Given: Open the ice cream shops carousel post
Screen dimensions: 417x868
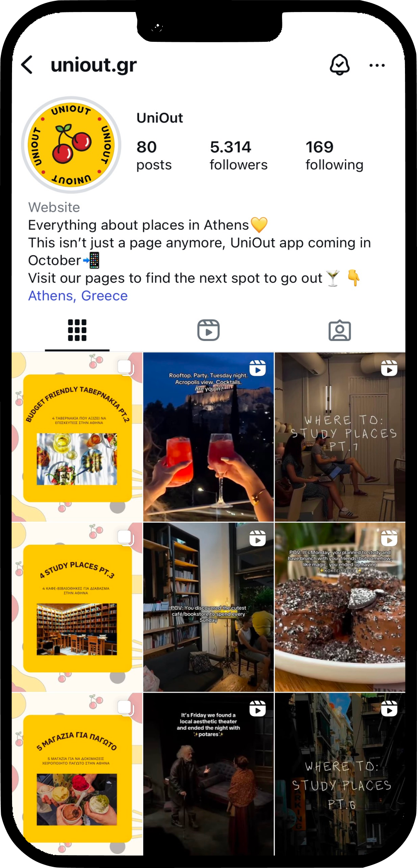Looking at the screenshot, I should click(x=77, y=774).
